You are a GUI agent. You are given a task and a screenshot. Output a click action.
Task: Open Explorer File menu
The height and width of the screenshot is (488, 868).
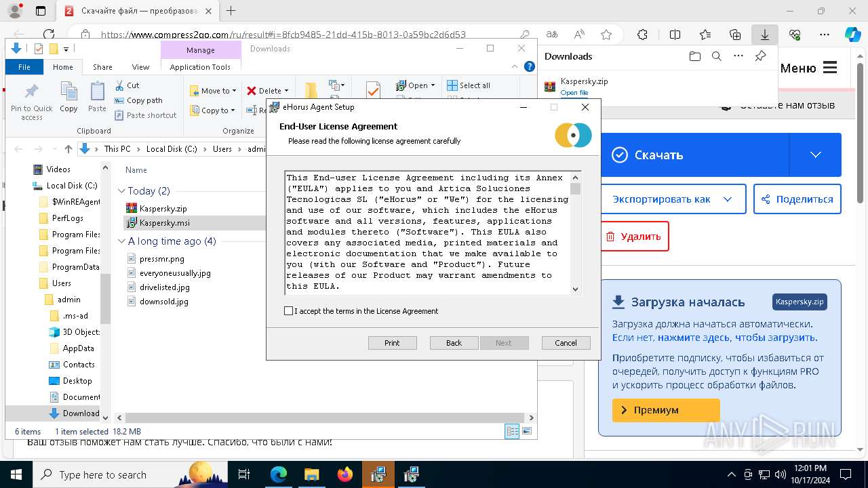[x=24, y=67]
